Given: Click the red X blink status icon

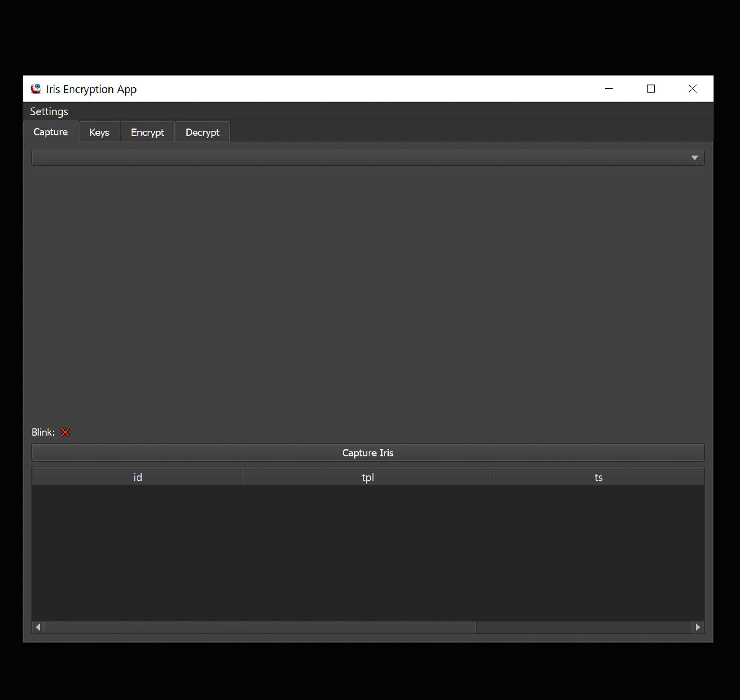Looking at the screenshot, I should coord(65,432).
